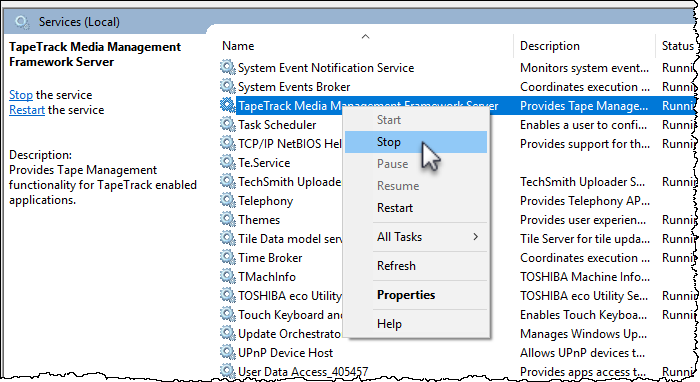
Task: Click gear icon beside TOSHIBA eco Utility
Action: pos(228,295)
